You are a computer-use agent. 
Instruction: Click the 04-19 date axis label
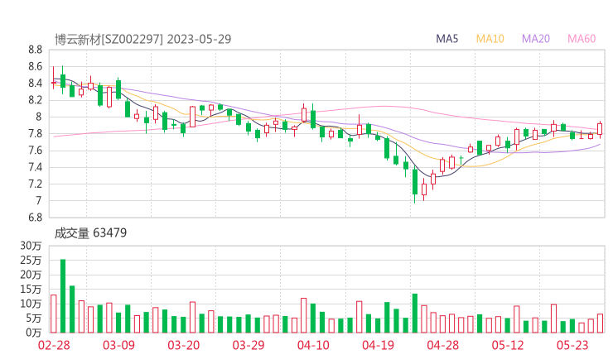[x=378, y=345]
